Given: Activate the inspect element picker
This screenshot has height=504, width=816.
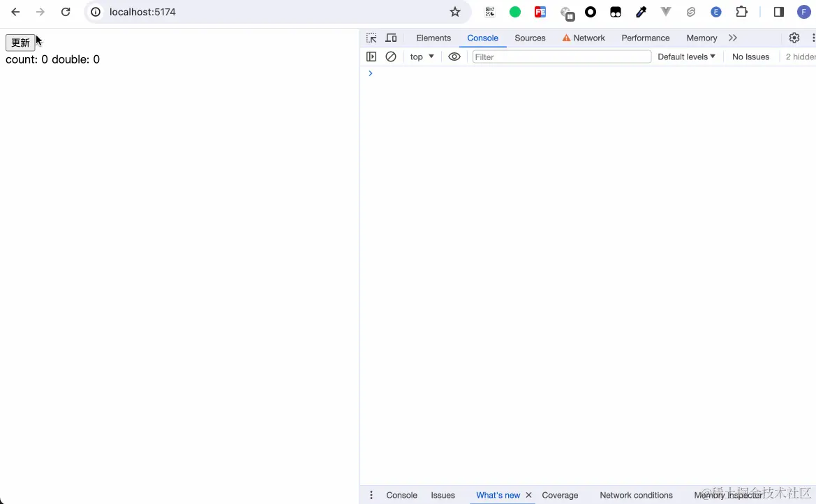Looking at the screenshot, I should [x=371, y=38].
